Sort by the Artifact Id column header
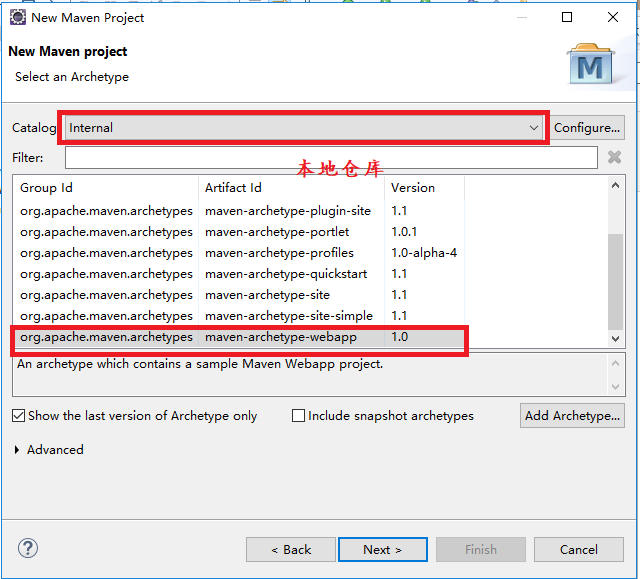640x579 pixels. pos(291,188)
